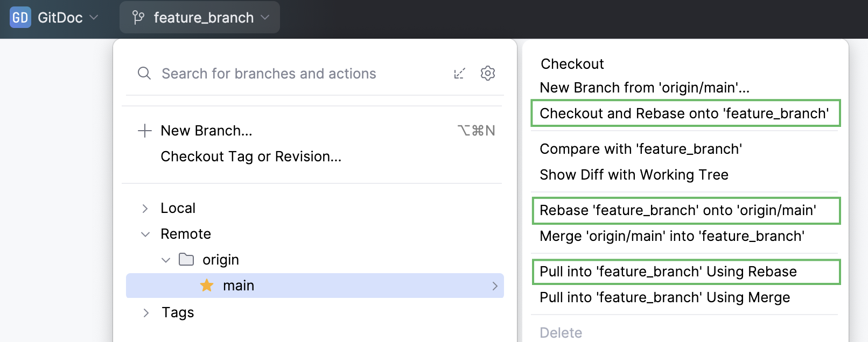The height and width of the screenshot is (342, 868).
Task: Select Checkout from the submenu
Action: (x=572, y=64)
